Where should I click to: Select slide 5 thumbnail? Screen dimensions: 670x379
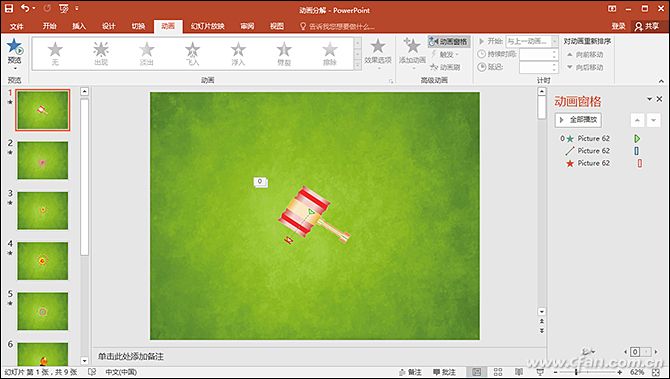point(43,311)
